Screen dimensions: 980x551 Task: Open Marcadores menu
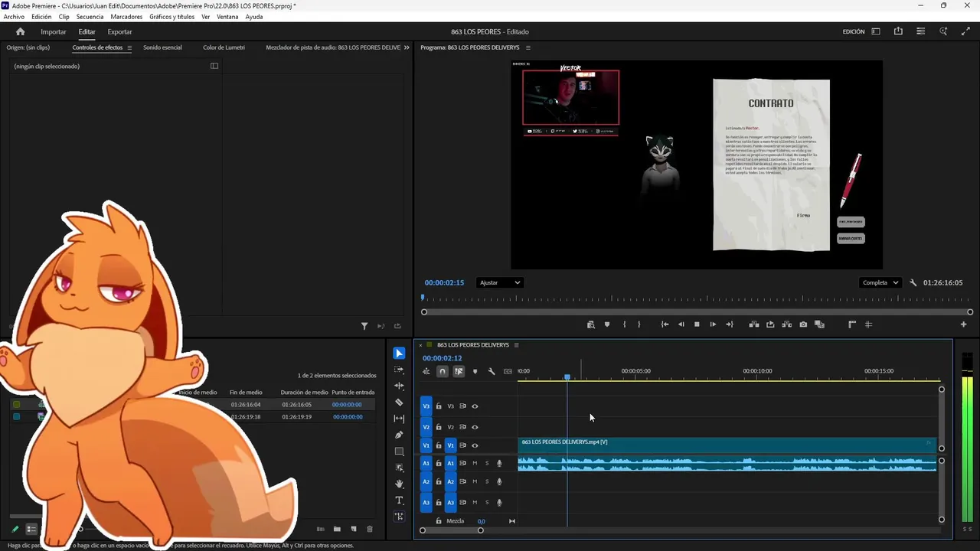126,17
